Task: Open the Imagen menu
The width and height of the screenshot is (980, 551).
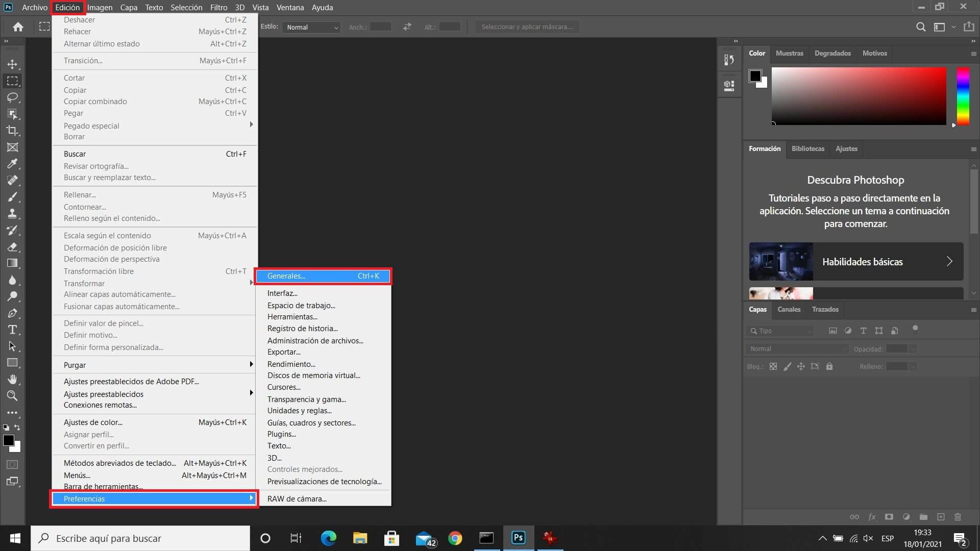Action: coord(100,7)
